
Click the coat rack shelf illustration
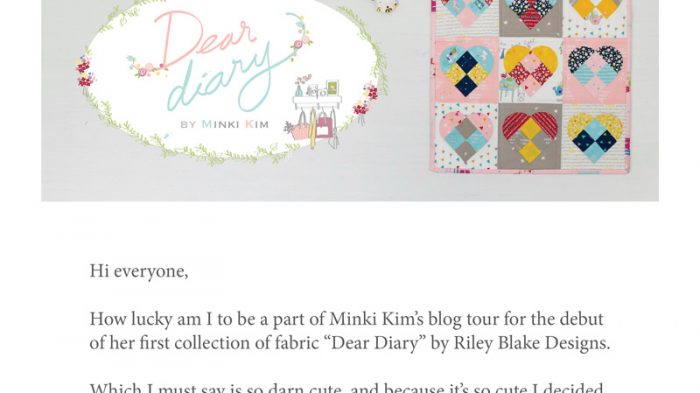point(315,112)
